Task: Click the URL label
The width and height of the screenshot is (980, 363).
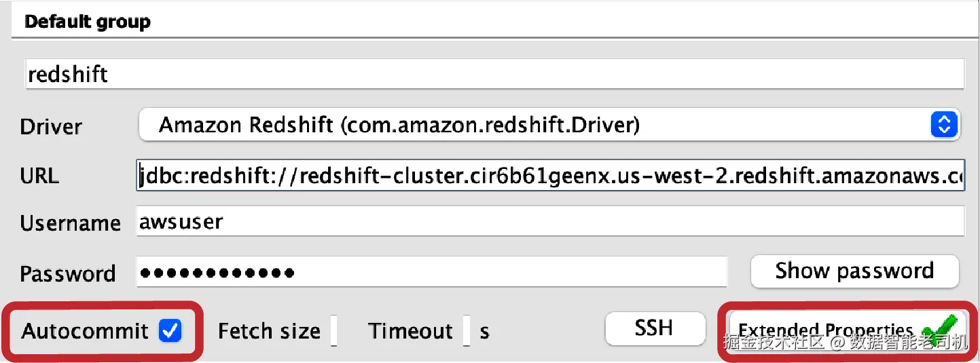Action: tap(39, 176)
